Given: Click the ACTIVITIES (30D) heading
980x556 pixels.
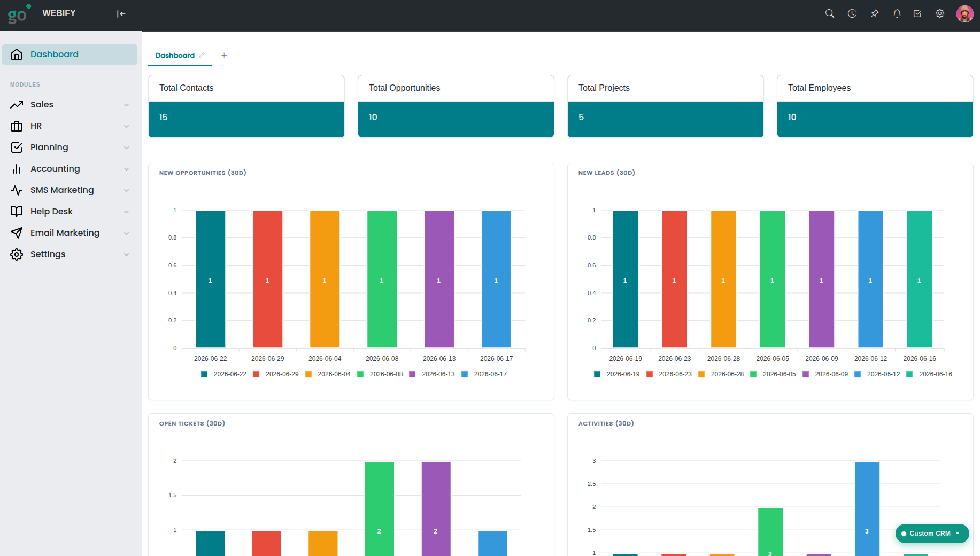Looking at the screenshot, I should tap(606, 423).
